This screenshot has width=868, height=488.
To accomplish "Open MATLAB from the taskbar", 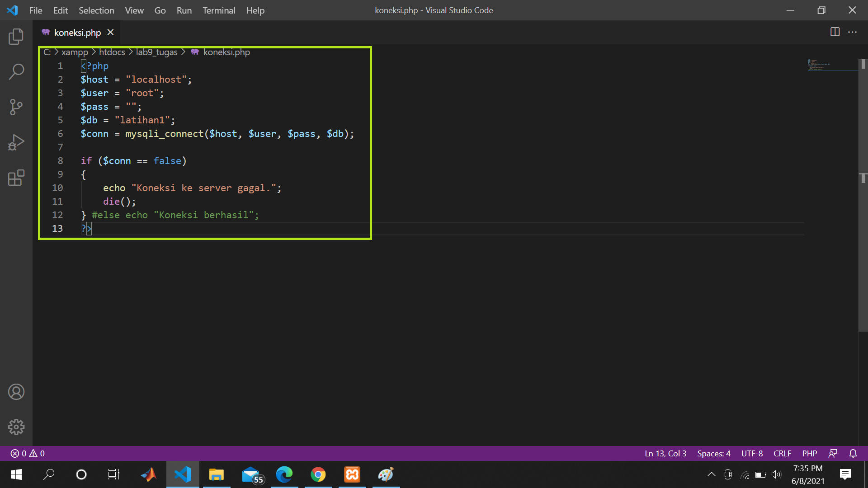I will tap(149, 474).
